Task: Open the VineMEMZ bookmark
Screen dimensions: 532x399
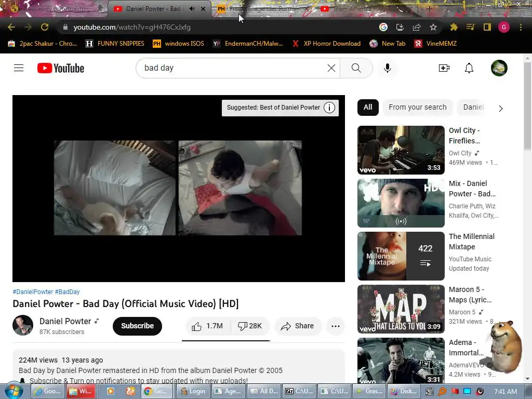Action: pos(435,44)
